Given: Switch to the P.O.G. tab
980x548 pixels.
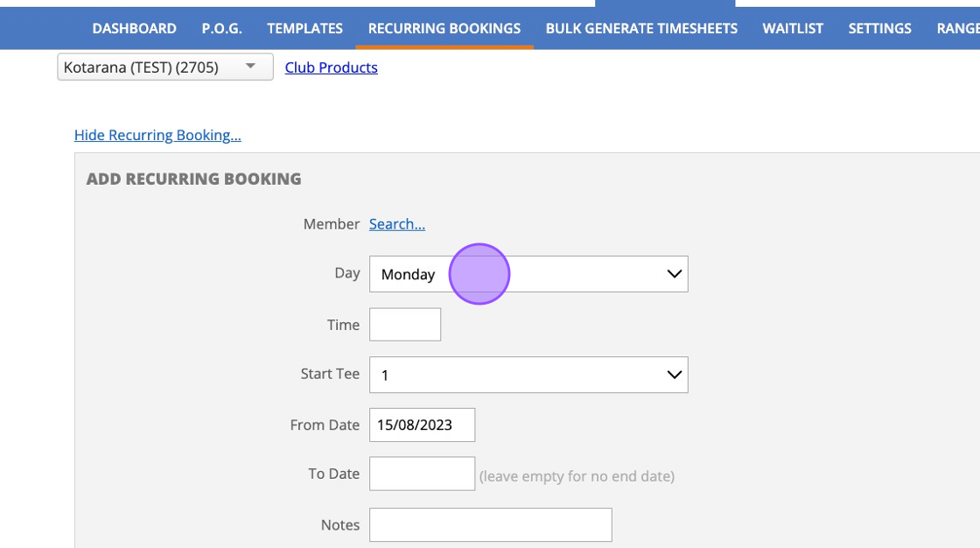Looking at the screenshot, I should pos(221,29).
